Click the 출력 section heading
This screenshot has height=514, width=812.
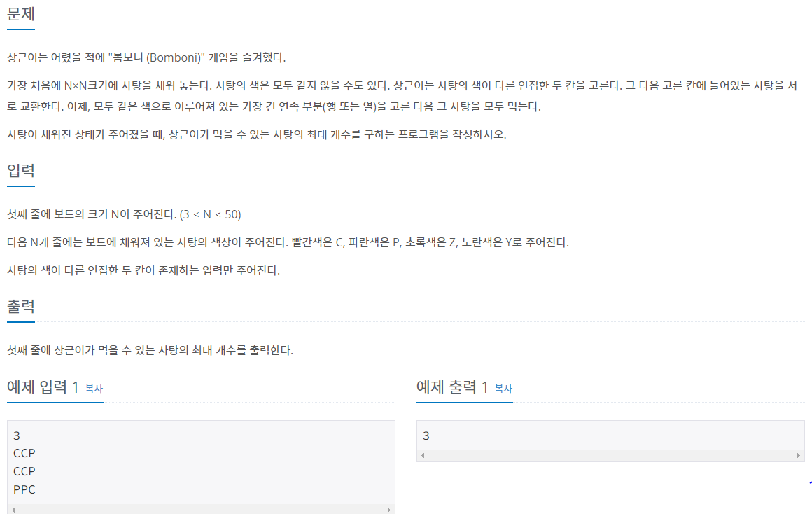21,306
